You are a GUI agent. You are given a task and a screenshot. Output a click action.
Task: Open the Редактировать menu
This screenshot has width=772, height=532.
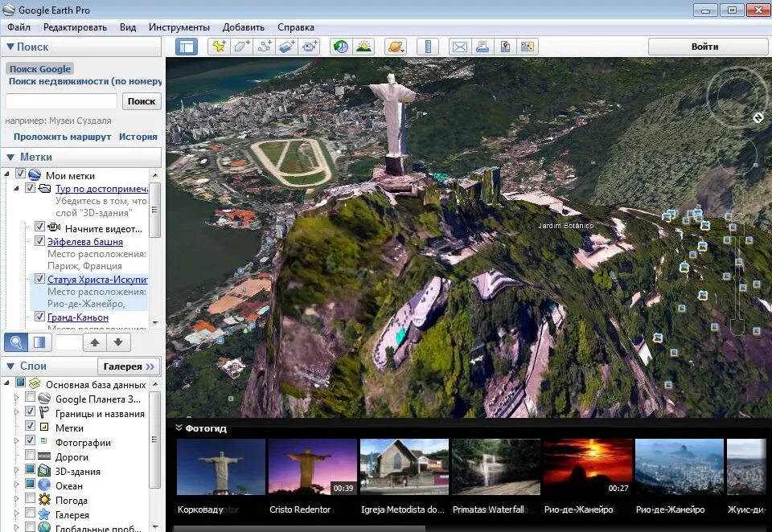pos(75,27)
